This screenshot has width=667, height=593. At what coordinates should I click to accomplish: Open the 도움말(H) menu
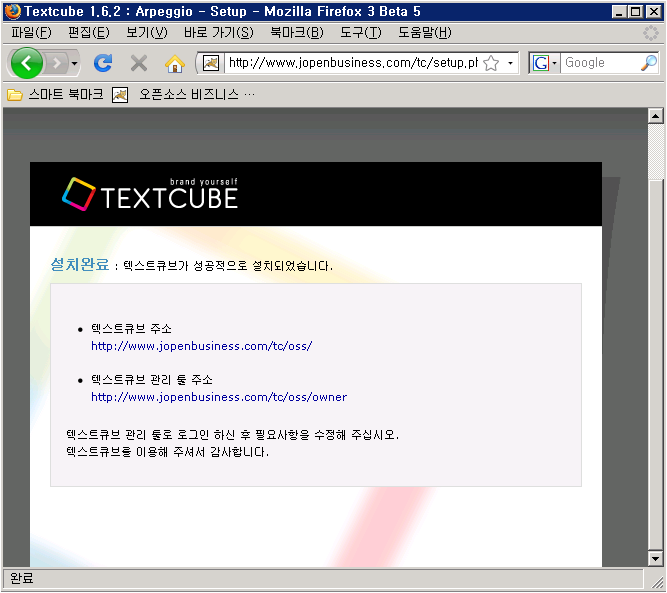tap(425, 32)
